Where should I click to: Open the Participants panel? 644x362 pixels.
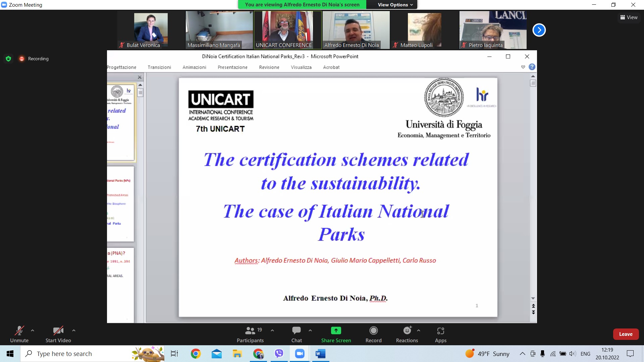pyautogui.click(x=250, y=335)
